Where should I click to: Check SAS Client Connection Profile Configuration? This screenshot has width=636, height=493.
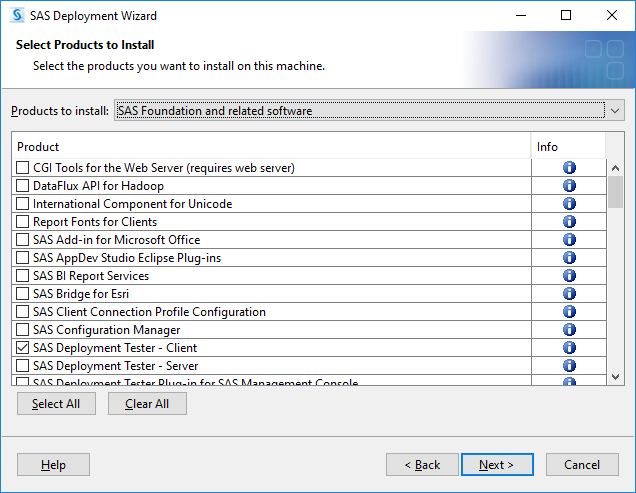point(22,312)
